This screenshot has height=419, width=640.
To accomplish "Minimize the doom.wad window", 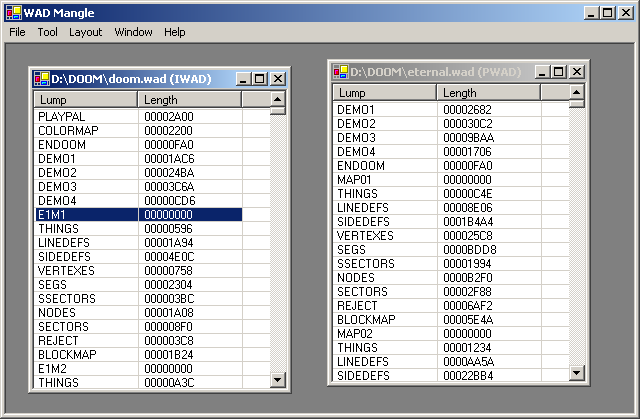I will click(242, 79).
